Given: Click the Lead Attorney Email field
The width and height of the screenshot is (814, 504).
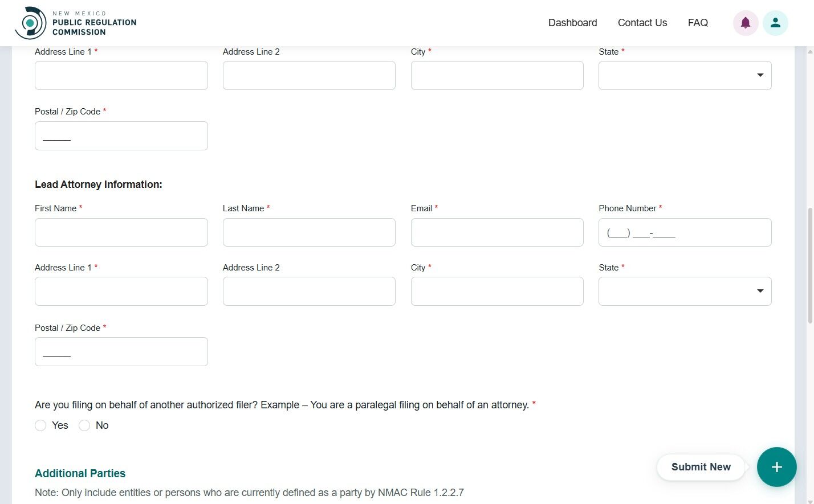Looking at the screenshot, I should [x=496, y=232].
